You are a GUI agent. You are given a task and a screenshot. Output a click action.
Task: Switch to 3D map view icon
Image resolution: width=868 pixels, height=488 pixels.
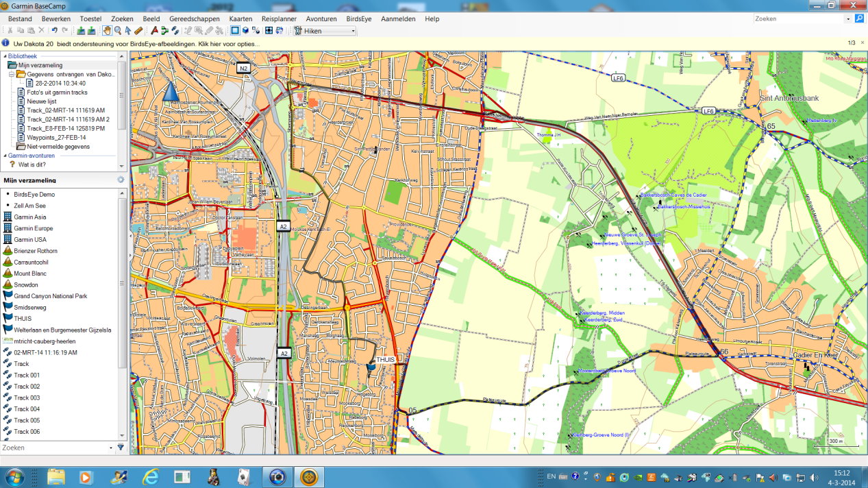tap(245, 30)
